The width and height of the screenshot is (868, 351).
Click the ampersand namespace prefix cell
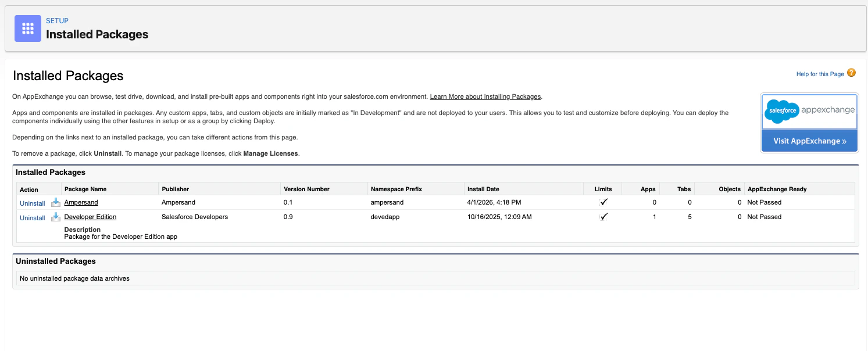click(387, 202)
